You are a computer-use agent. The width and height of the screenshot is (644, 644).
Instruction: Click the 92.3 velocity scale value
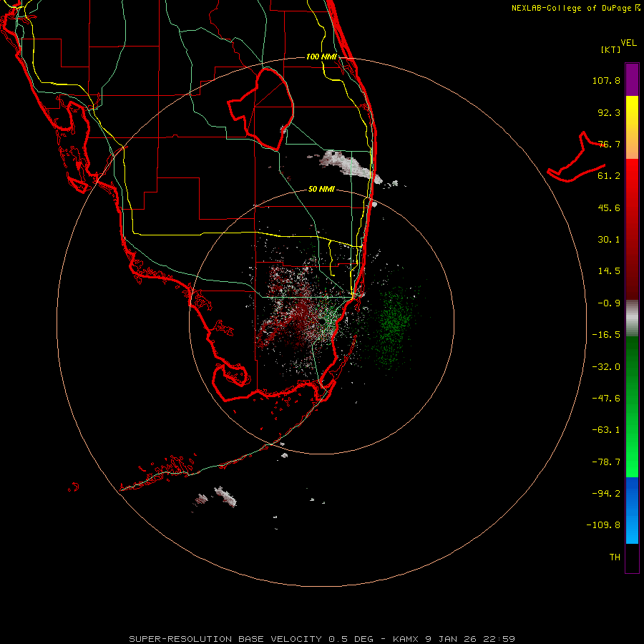[609, 112]
